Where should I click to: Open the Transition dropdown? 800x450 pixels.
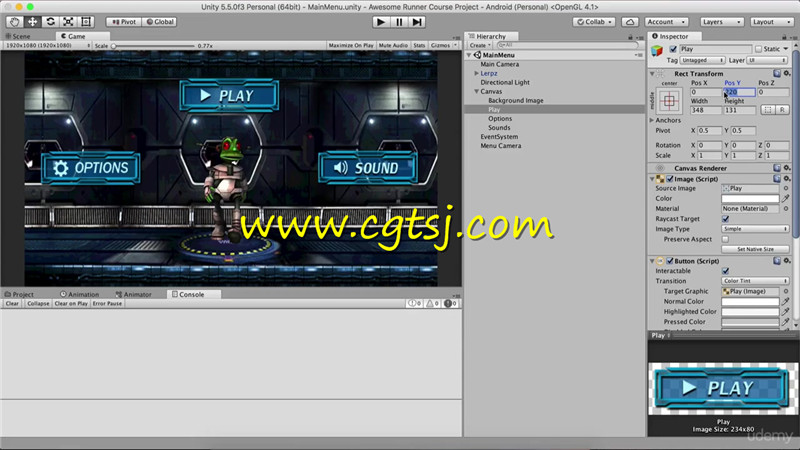[755, 281]
